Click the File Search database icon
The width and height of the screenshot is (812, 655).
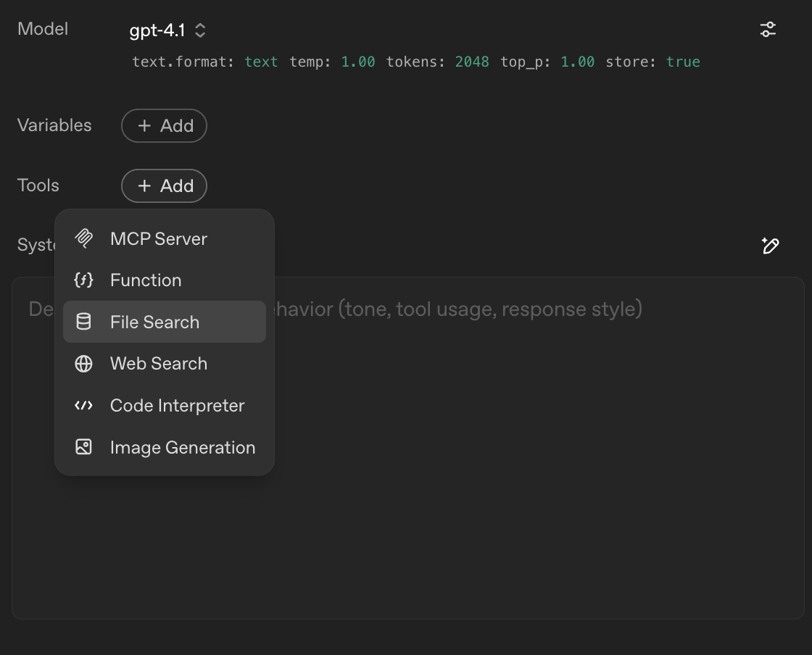83,322
